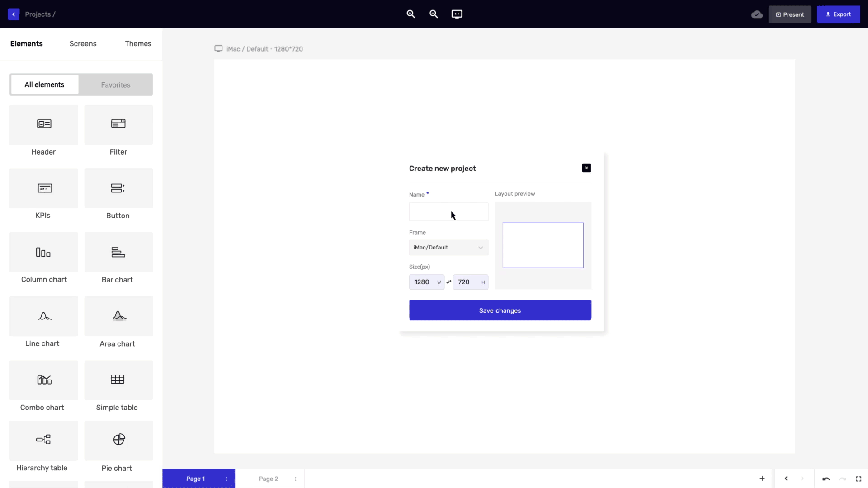This screenshot has height=488, width=868.
Task: Toggle fullscreen mode icon at bottom right
Action: [859, 479]
